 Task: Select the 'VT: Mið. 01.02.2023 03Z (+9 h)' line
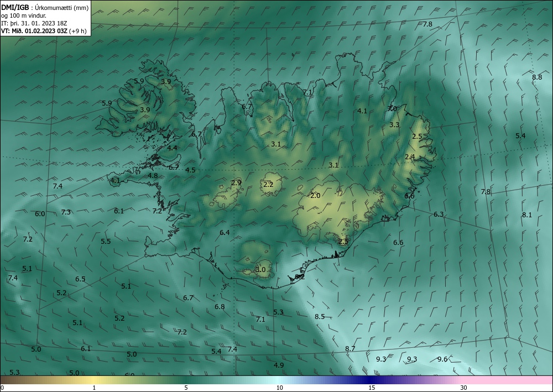click(x=44, y=31)
